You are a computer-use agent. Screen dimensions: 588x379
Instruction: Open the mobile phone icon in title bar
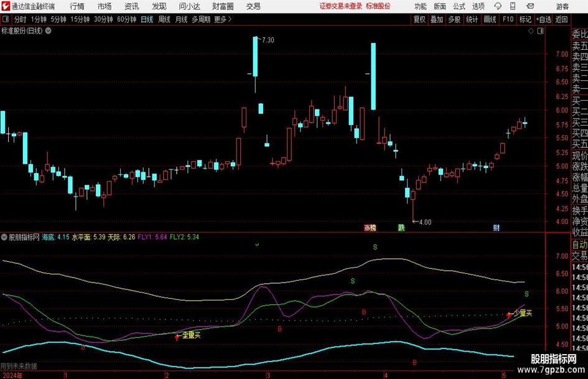tap(513, 6)
